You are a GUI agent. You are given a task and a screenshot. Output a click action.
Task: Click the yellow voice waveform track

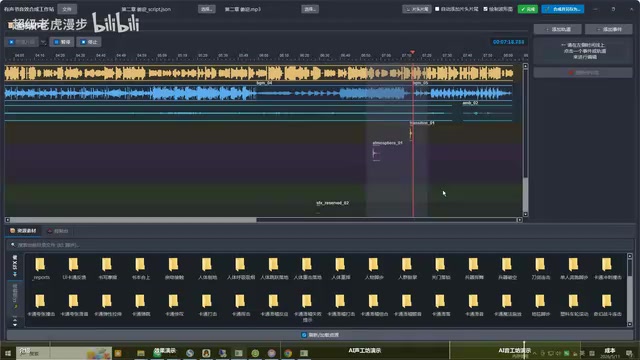[259, 73]
